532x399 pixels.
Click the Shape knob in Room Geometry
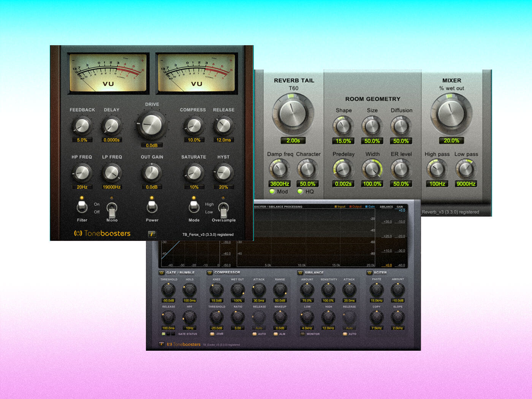coord(343,127)
